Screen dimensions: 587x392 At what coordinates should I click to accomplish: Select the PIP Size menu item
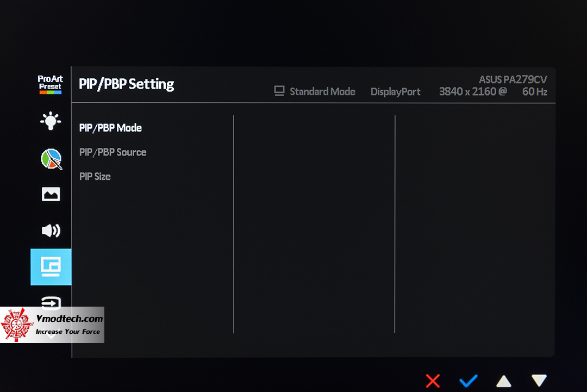tap(95, 177)
